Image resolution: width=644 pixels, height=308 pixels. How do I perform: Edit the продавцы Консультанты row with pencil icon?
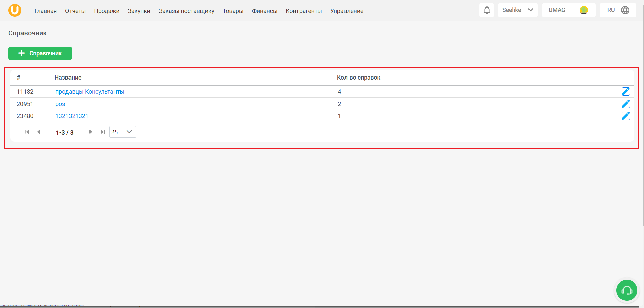[x=625, y=92]
